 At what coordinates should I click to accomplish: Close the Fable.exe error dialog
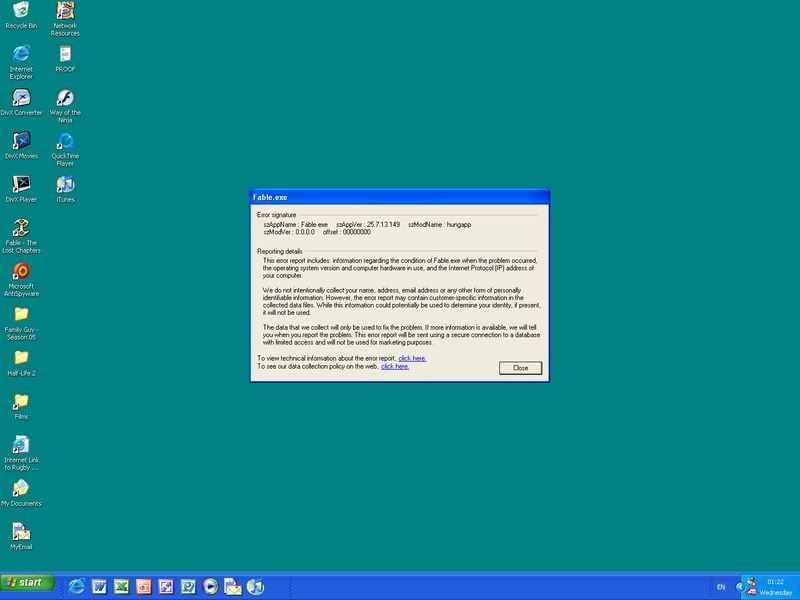520,368
